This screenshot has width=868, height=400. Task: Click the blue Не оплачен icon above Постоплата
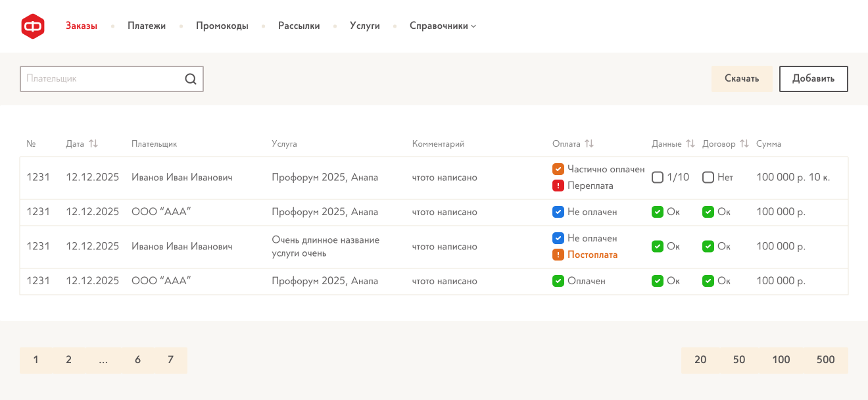pos(558,238)
